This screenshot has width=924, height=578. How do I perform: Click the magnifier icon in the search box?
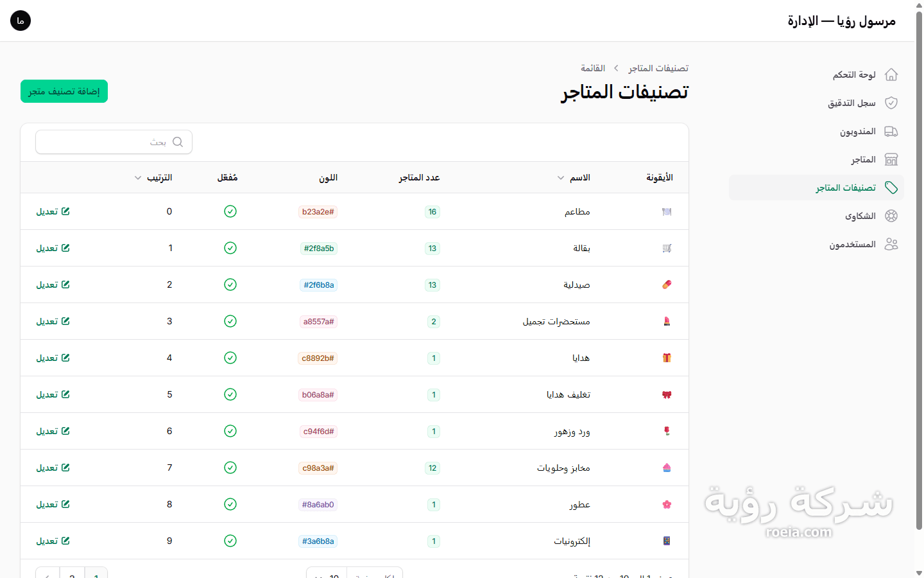click(178, 142)
